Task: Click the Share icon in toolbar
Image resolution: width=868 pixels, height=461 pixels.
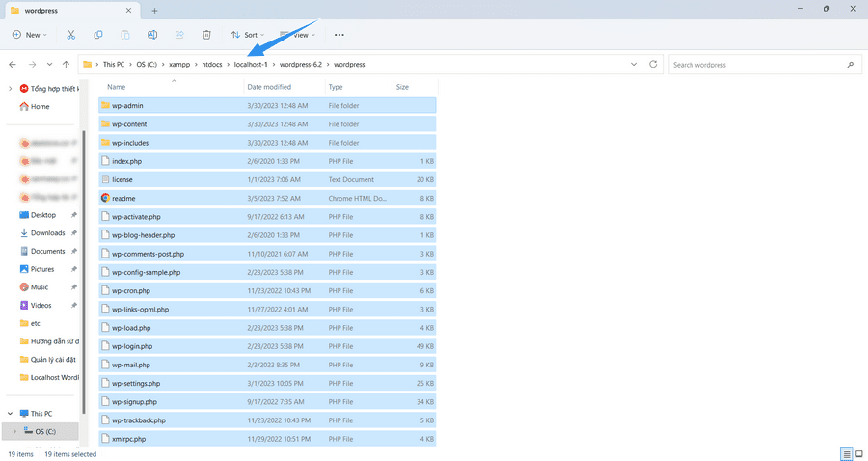Action: (179, 35)
